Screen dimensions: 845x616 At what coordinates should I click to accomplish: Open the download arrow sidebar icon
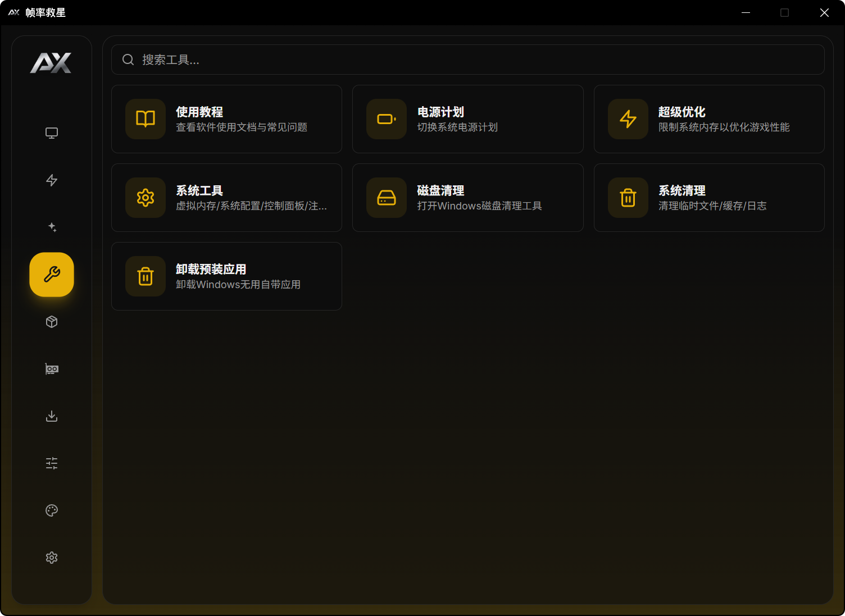tap(52, 416)
